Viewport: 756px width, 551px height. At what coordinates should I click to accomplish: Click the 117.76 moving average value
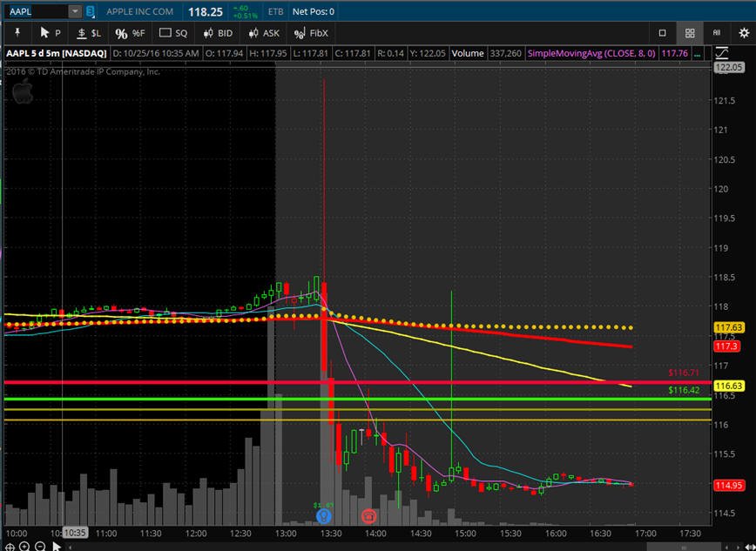[674, 53]
